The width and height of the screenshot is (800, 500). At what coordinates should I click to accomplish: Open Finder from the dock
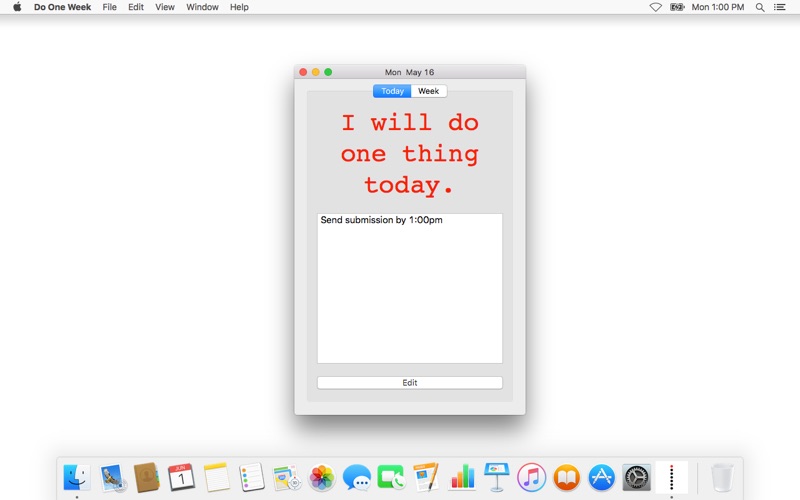[x=77, y=478]
